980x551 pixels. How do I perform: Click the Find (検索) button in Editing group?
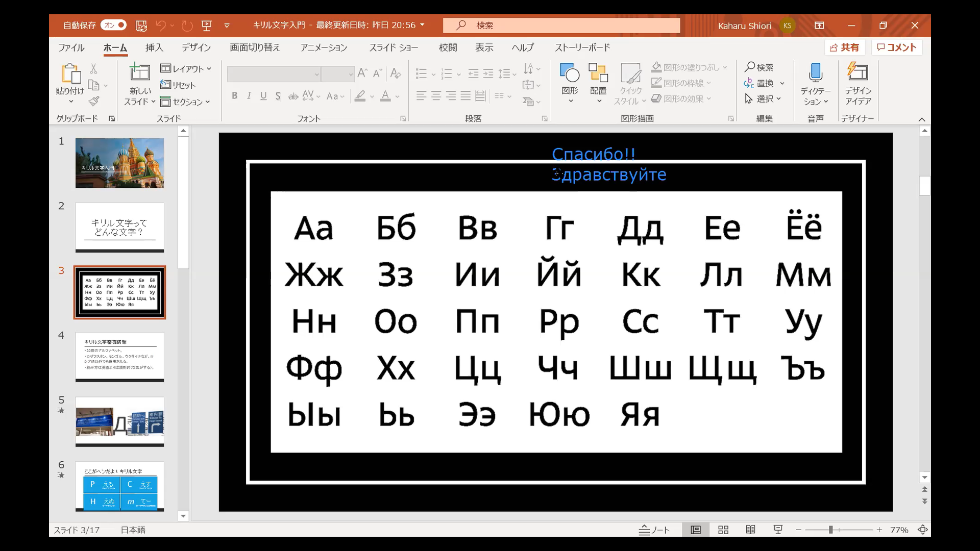click(759, 67)
